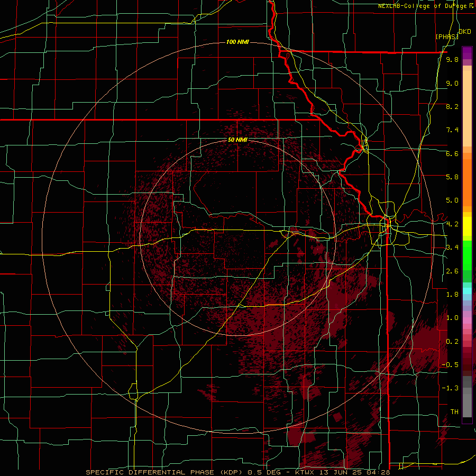The height and width of the screenshot is (476, 476).
Task: Pick the purple swatch atop the color bar
Action: pos(467,53)
